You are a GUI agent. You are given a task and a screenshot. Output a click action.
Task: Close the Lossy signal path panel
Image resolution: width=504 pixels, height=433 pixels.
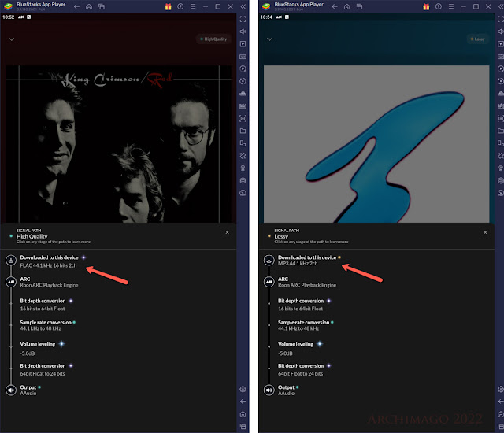(485, 232)
